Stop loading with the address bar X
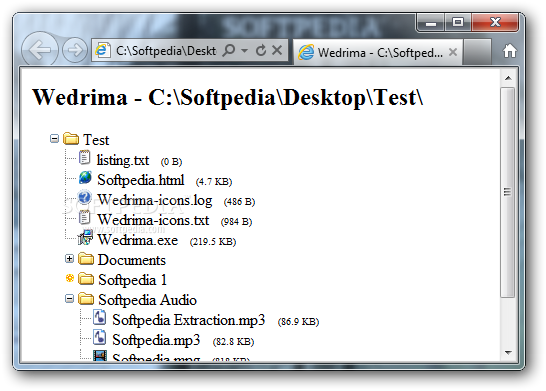Viewport: 546px width, 391px height. (x=277, y=50)
